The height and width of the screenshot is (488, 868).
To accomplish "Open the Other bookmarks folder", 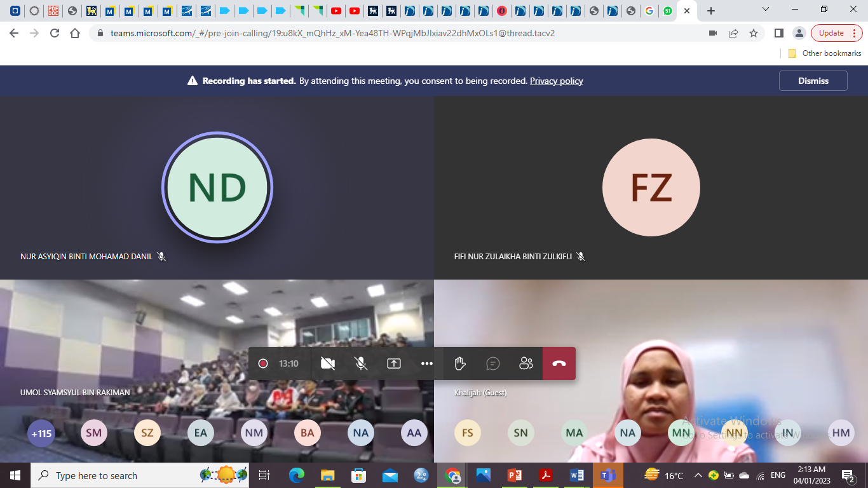I will [x=825, y=53].
